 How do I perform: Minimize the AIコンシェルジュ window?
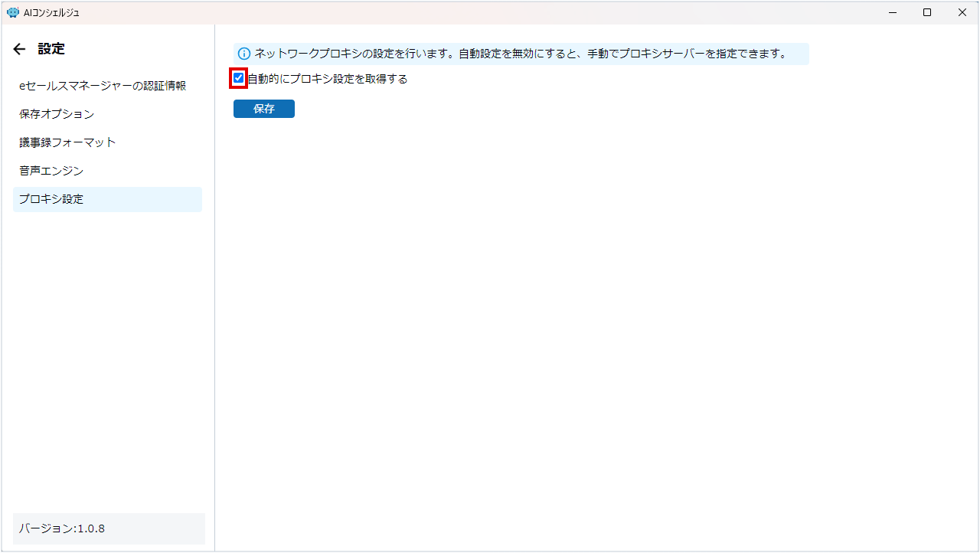(x=893, y=12)
